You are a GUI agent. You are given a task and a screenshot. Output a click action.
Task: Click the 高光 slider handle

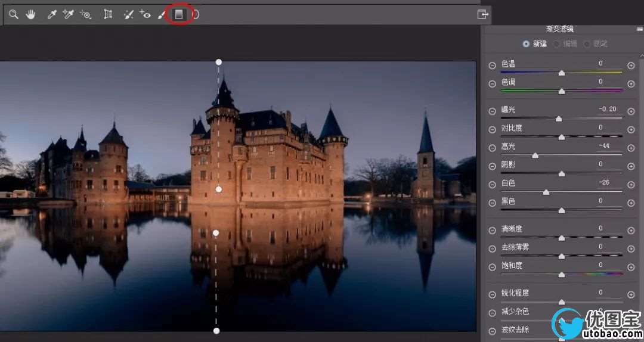pos(535,156)
